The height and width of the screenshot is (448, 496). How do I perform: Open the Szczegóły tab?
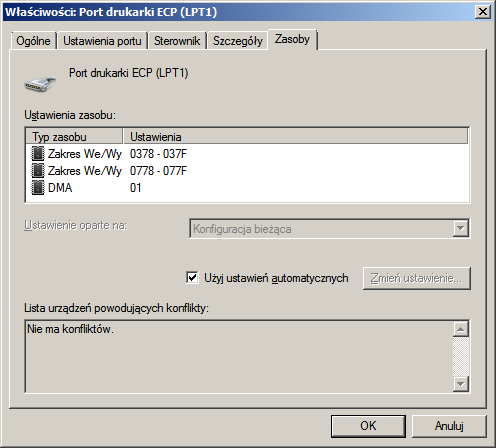click(238, 41)
